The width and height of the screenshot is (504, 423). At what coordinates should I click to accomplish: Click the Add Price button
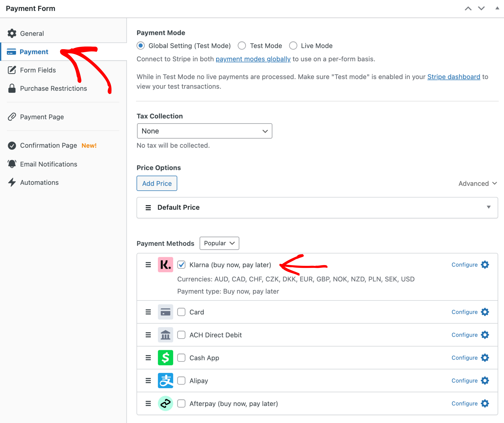pyautogui.click(x=157, y=184)
